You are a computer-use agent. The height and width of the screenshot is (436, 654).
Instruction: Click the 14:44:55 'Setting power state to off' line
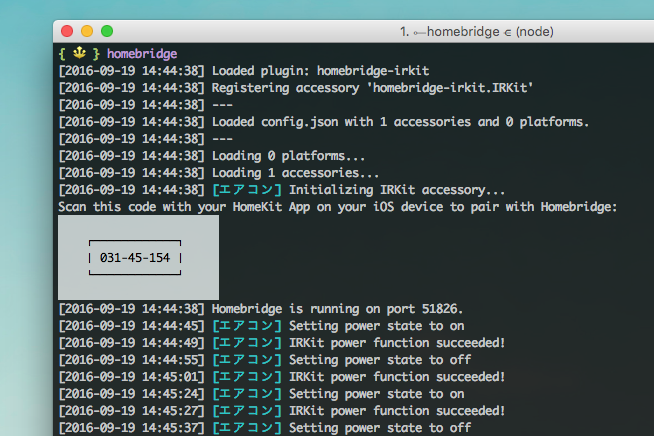point(265,360)
